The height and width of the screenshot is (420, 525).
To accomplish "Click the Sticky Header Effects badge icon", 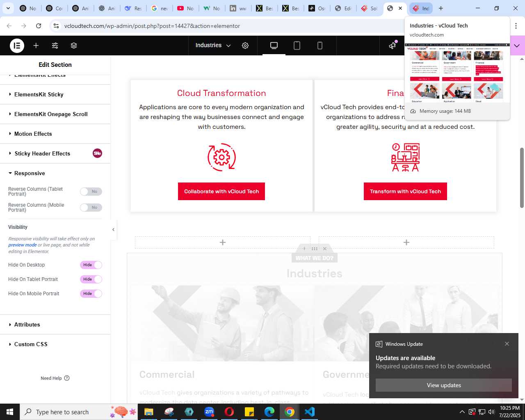I will [x=97, y=153].
